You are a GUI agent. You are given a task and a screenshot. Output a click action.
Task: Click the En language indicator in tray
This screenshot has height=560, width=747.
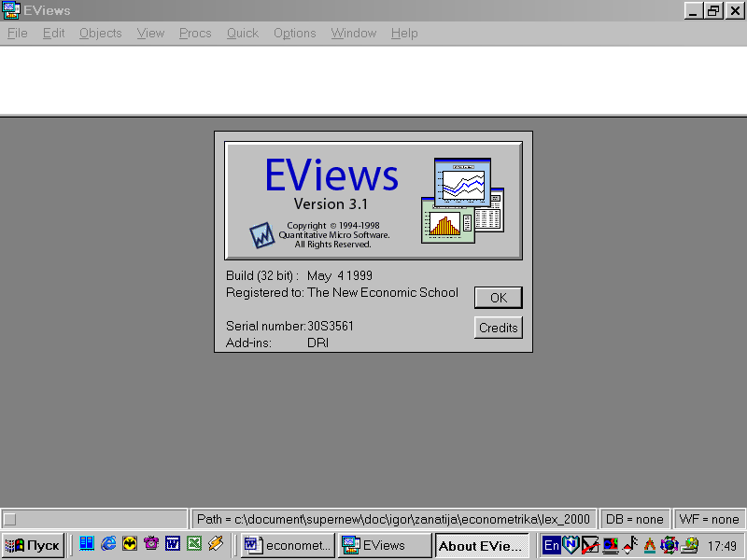[x=552, y=545]
